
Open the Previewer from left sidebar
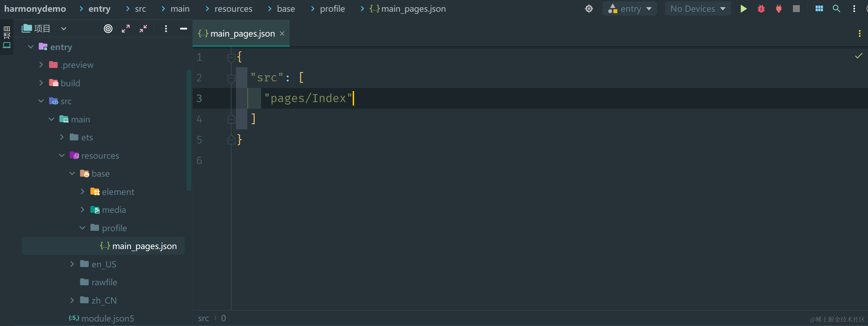pyautogui.click(x=7, y=45)
